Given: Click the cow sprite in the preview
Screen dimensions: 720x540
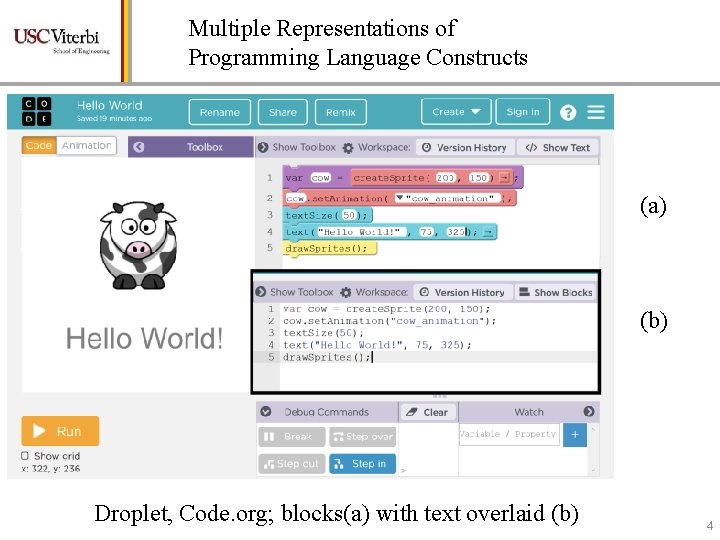Looking at the screenshot, I should pos(138,245).
